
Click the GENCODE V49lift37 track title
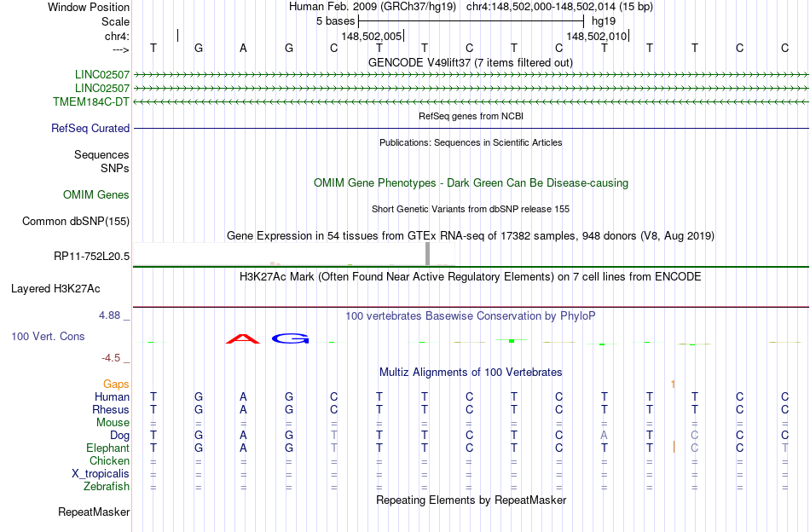[470, 62]
